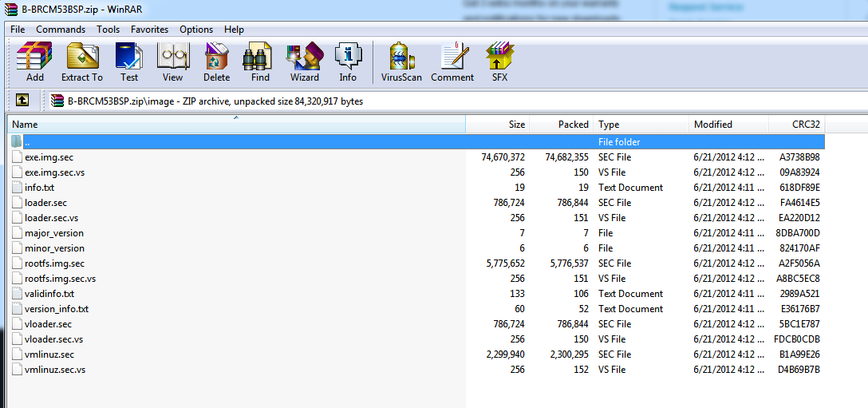Click the validinfo.txt document icon
Image resolution: width=868 pixels, height=408 pixels.
click(17, 294)
